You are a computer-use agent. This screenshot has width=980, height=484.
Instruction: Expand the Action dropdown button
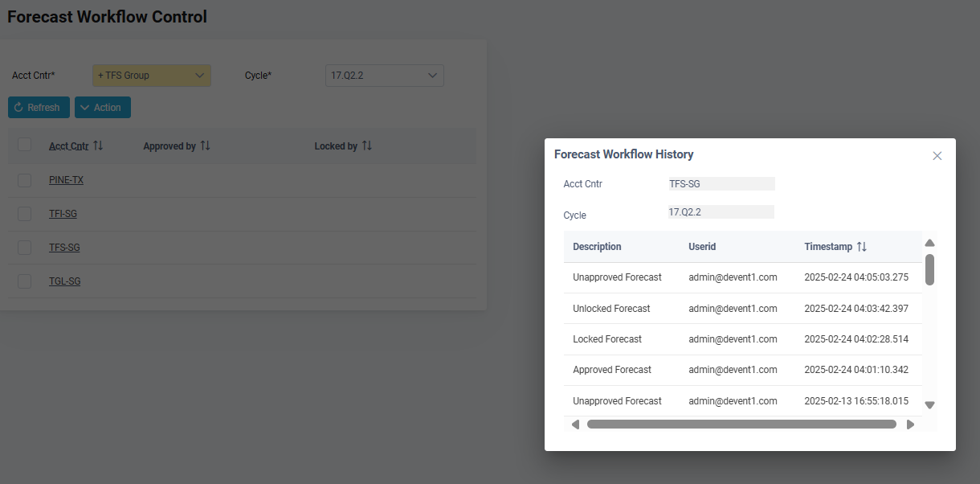point(103,108)
